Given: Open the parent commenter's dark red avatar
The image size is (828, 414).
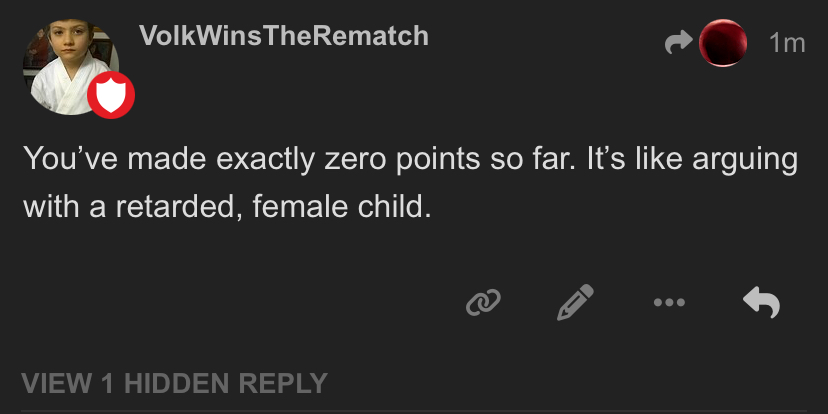Looking at the screenshot, I should tap(724, 42).
